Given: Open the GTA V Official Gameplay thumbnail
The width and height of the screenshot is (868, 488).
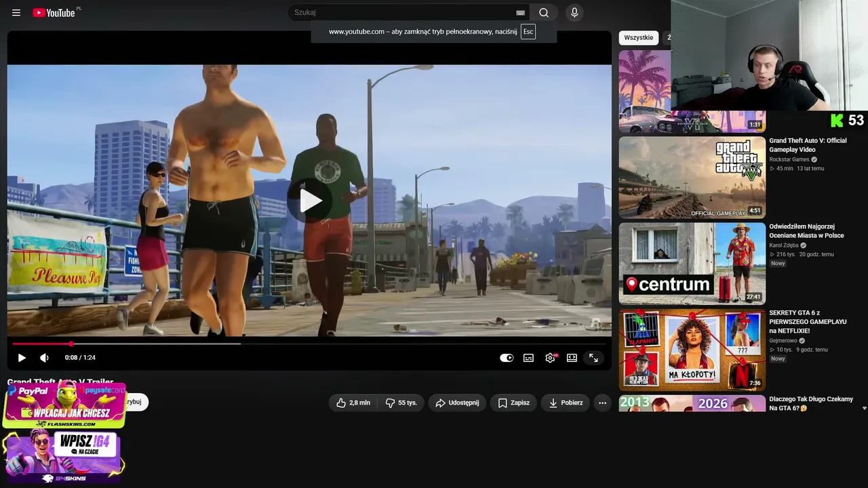Looking at the screenshot, I should pos(692,178).
